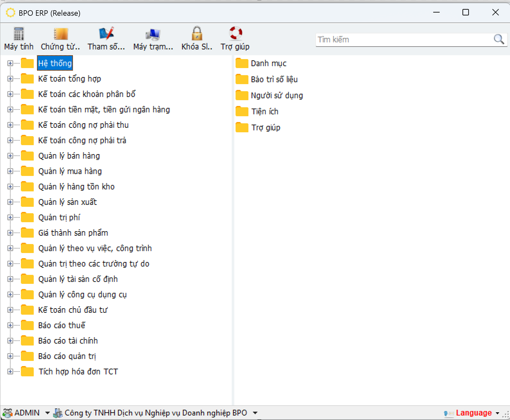Expand Kế toán tổng hợp node

[10, 79]
